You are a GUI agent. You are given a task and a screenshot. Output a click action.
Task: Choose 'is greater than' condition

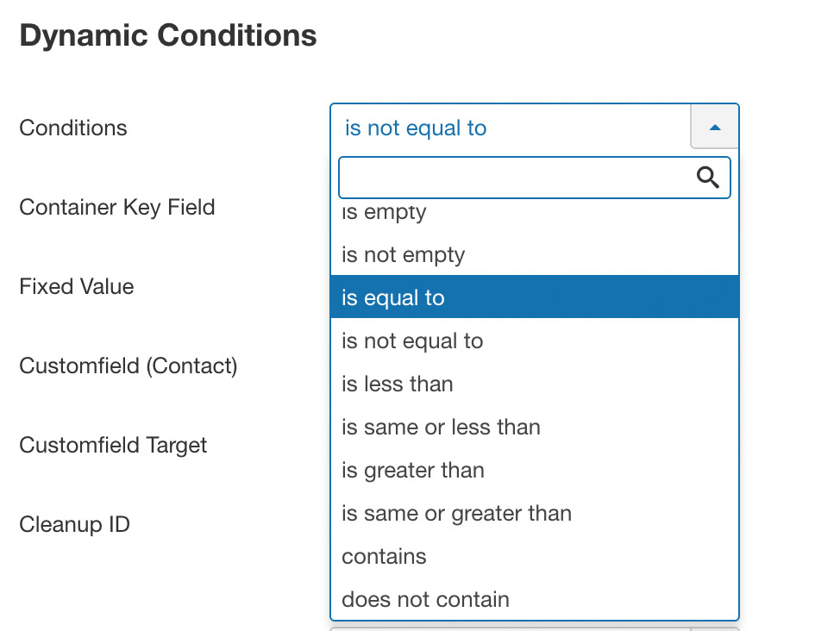535,471
